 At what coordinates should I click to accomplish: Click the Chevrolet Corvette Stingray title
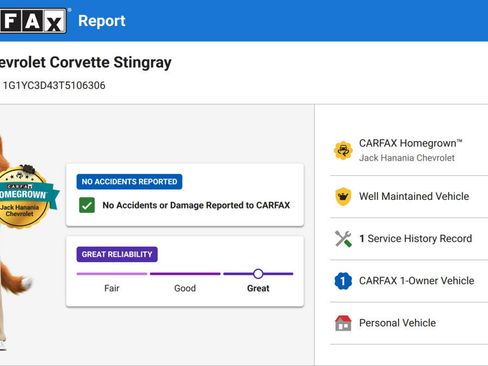(x=85, y=62)
